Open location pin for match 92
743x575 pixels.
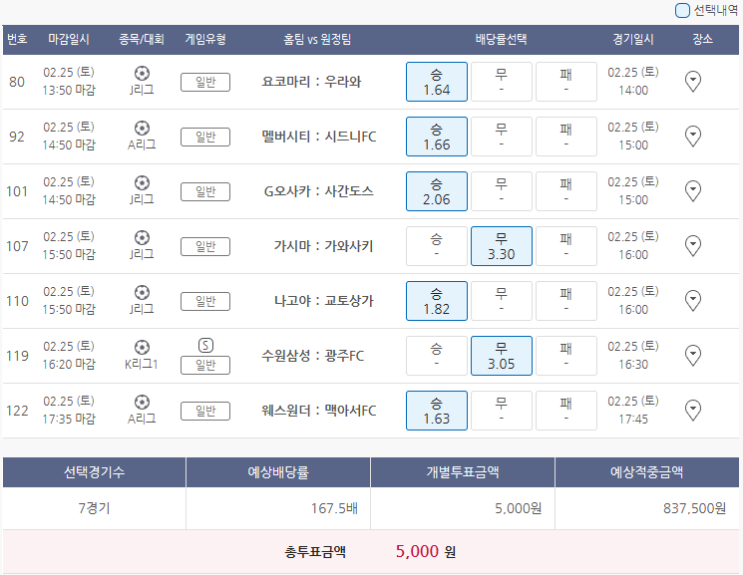(x=693, y=137)
